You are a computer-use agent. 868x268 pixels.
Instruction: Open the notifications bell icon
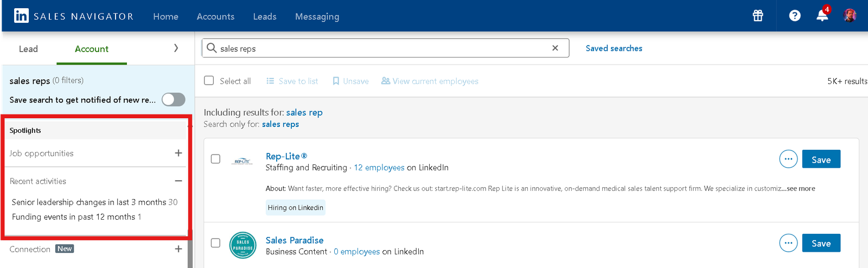822,15
